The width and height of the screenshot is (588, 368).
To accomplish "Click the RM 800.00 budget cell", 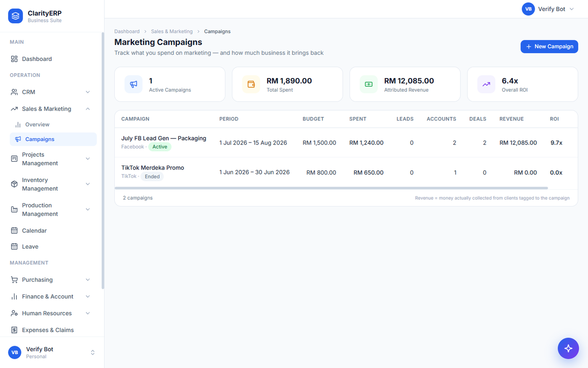I will pos(321,172).
